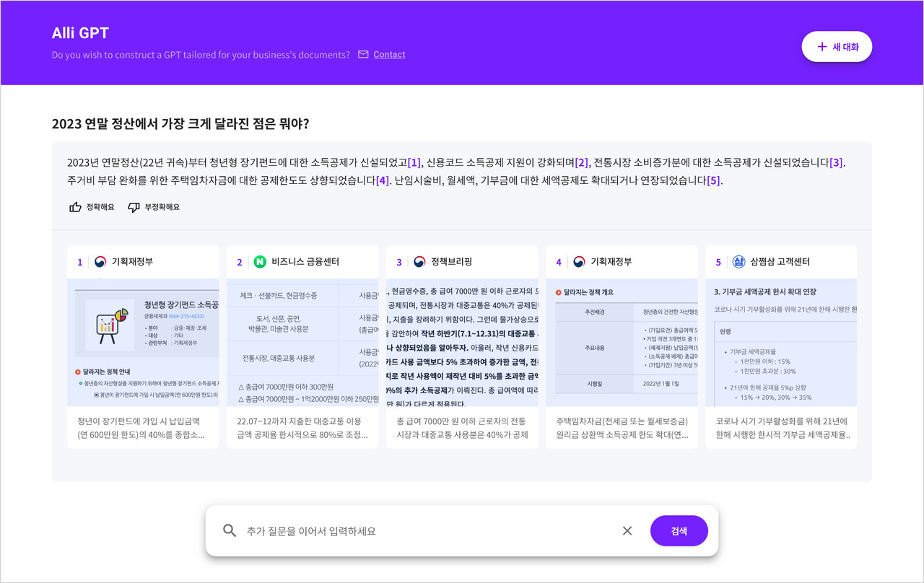This screenshot has width=924, height=583.
Task: Click the thumbs-down 부정확해요 icon
Action: (x=133, y=207)
